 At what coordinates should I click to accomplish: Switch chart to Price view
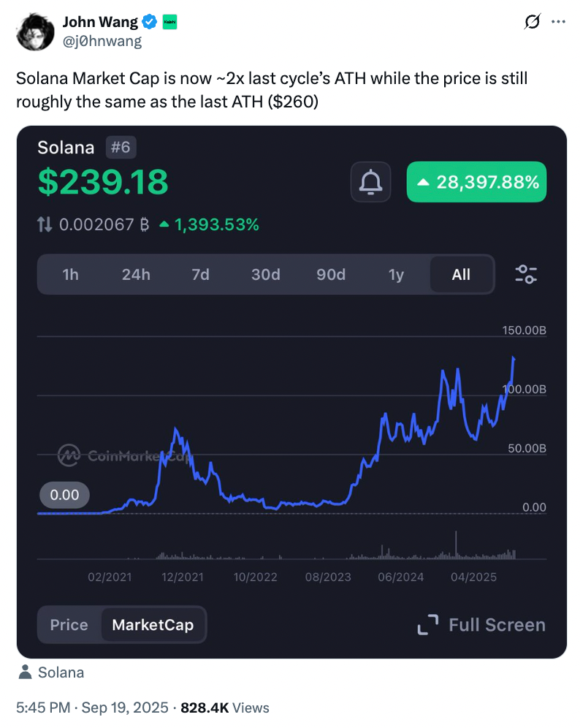point(69,625)
